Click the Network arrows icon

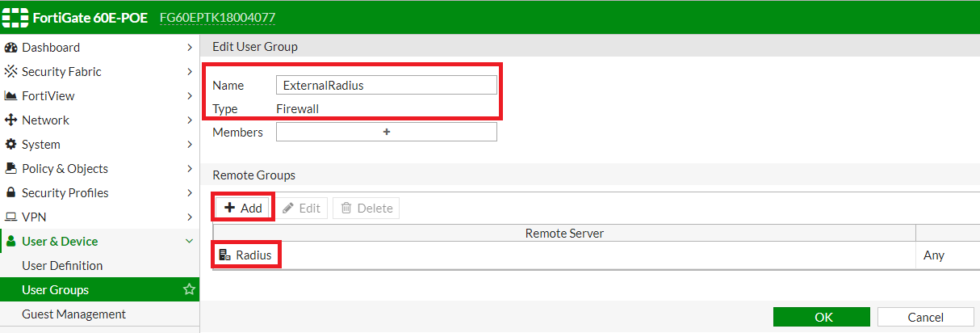point(11,120)
